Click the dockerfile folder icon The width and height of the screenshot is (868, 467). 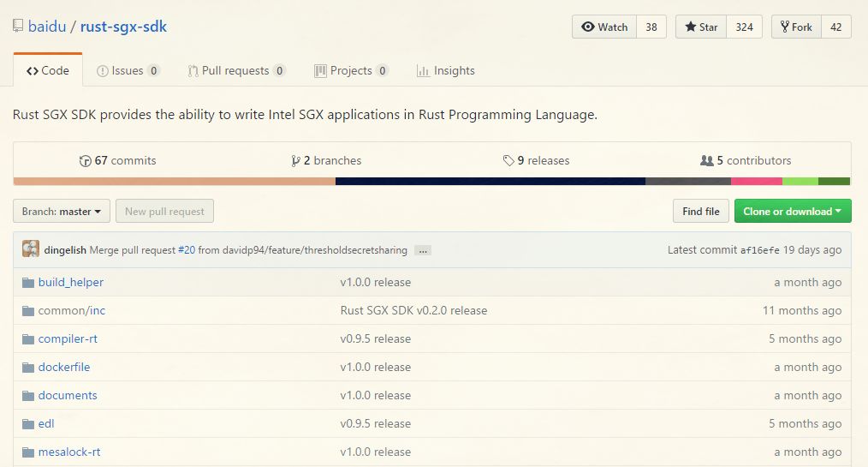(x=27, y=368)
